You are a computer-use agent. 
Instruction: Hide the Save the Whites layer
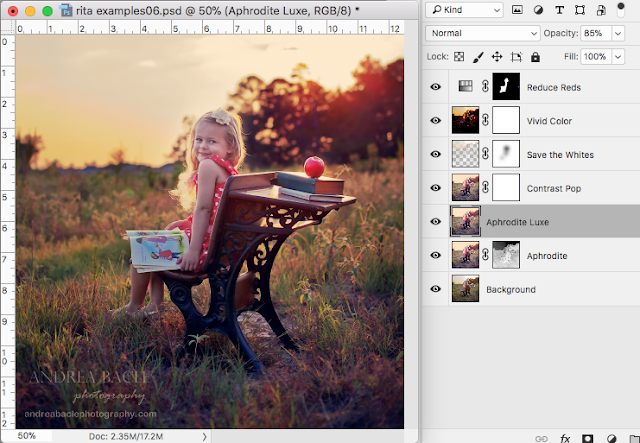[x=436, y=154]
